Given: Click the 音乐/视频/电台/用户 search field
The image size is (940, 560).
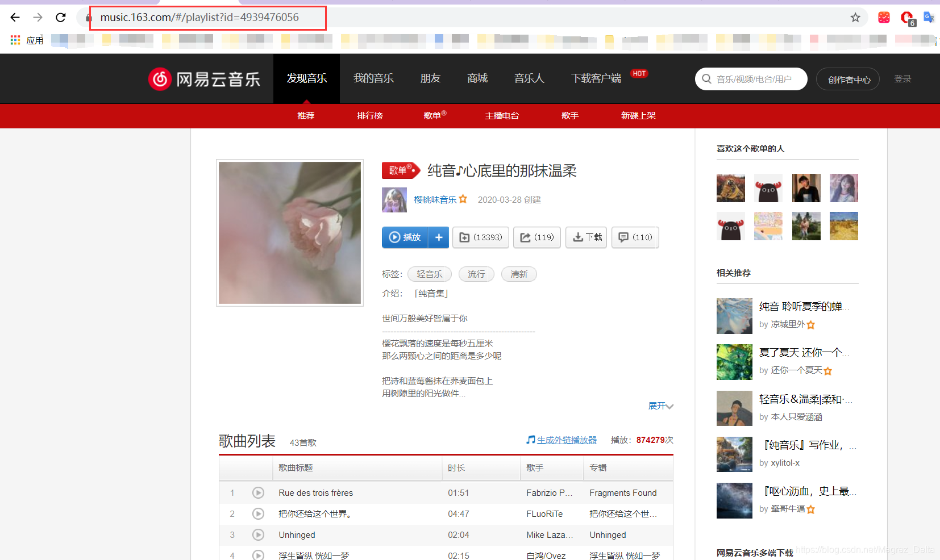Looking at the screenshot, I should 756,78.
